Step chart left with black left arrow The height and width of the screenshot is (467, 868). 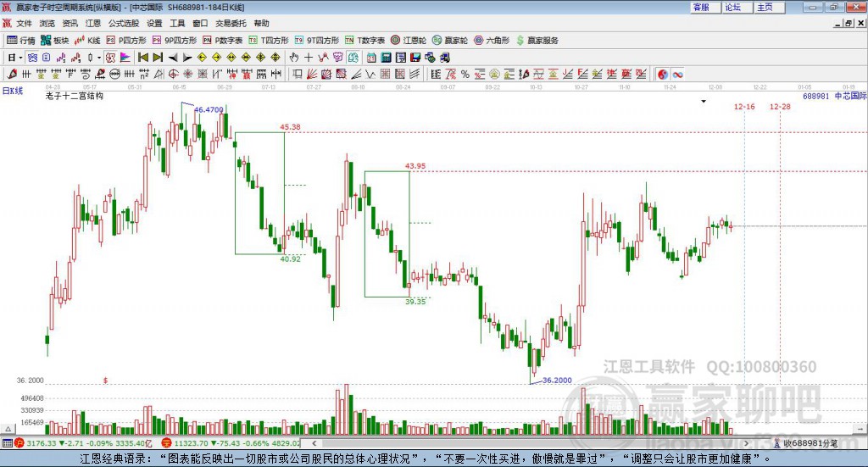point(173,57)
